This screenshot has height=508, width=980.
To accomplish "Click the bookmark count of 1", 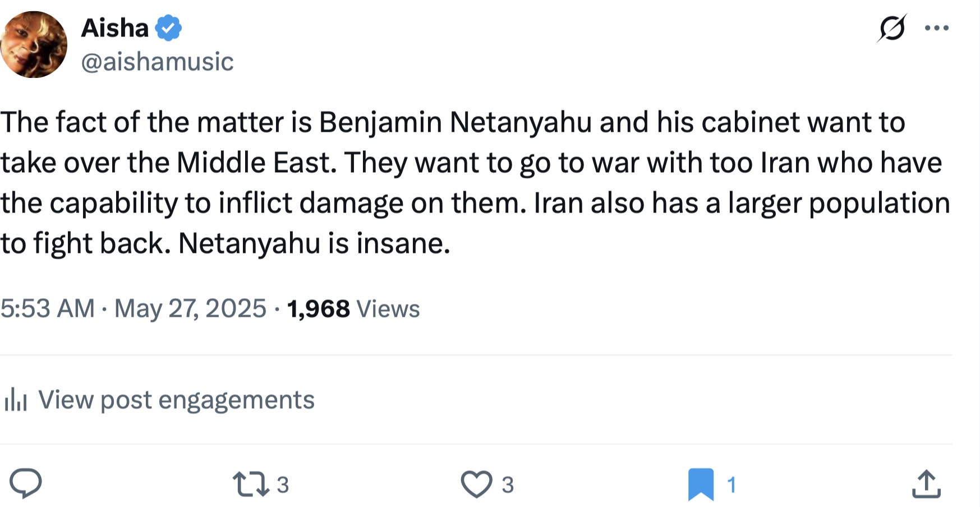I will coord(731,484).
